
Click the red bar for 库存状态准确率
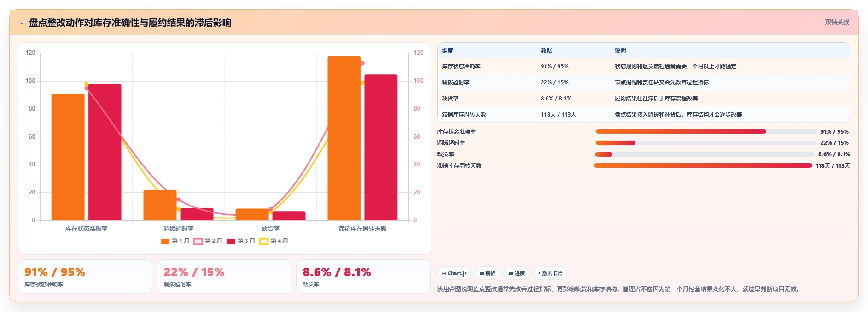(x=105, y=152)
